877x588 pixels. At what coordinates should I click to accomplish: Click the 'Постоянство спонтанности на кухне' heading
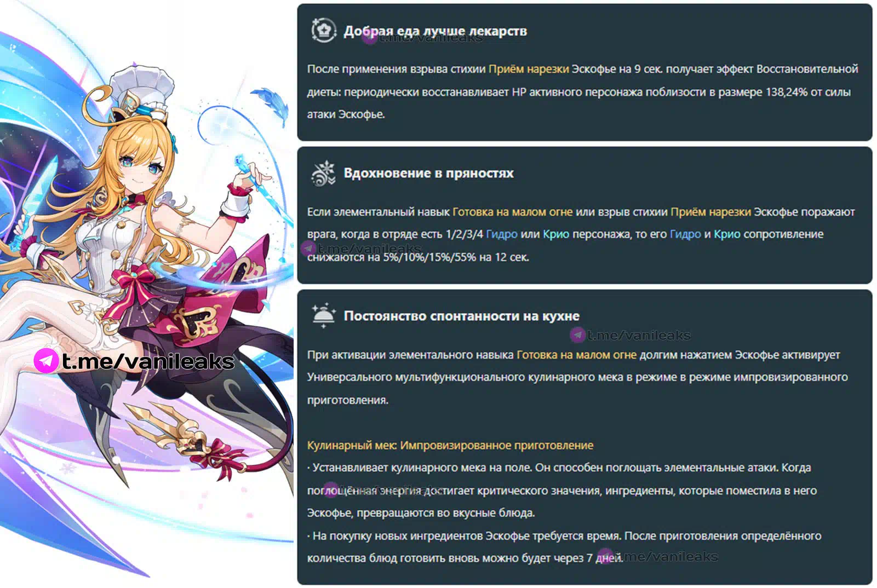[461, 316]
